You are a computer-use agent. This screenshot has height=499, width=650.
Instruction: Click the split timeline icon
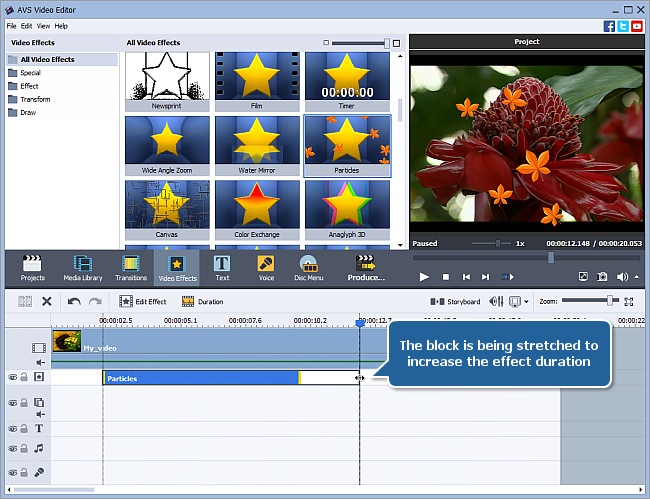(x=25, y=301)
